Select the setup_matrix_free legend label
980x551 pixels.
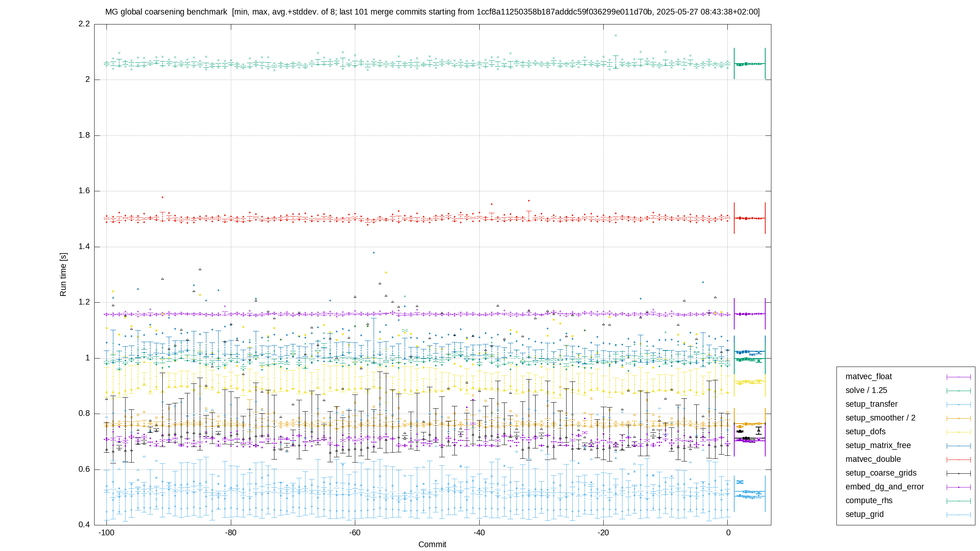pyautogui.click(x=878, y=445)
